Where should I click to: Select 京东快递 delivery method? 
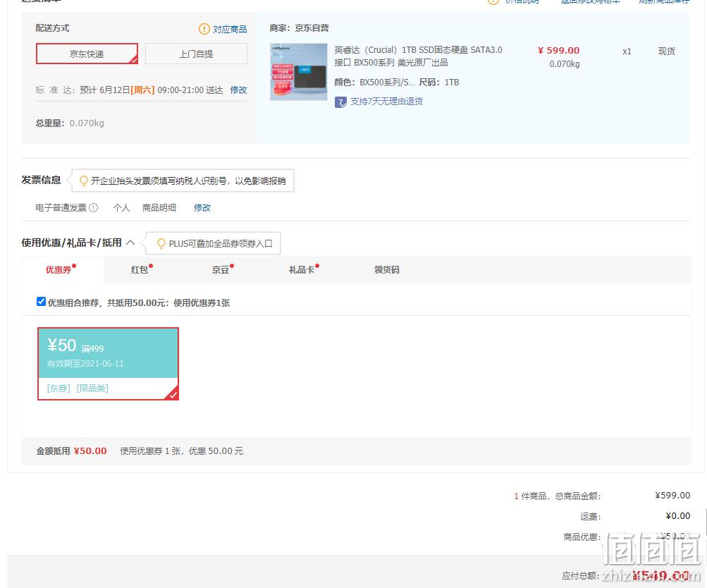click(87, 54)
